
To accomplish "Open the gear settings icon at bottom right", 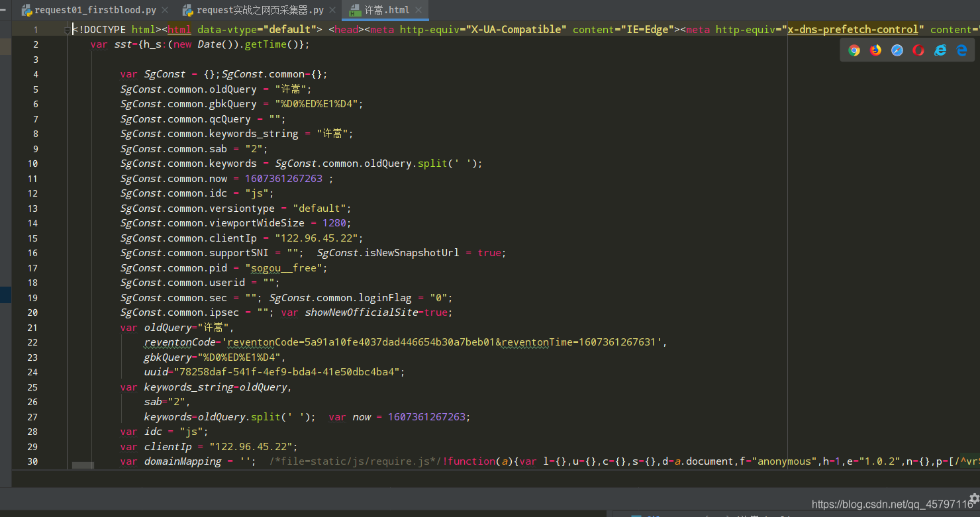I will pos(974,498).
